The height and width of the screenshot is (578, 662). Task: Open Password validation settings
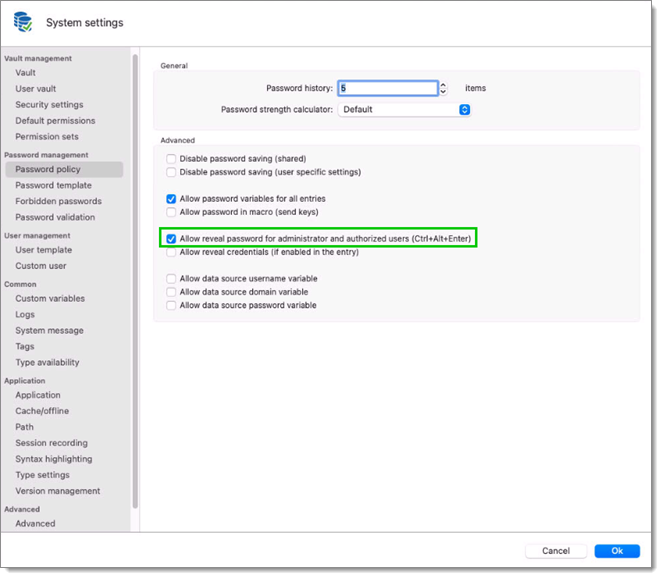point(55,217)
